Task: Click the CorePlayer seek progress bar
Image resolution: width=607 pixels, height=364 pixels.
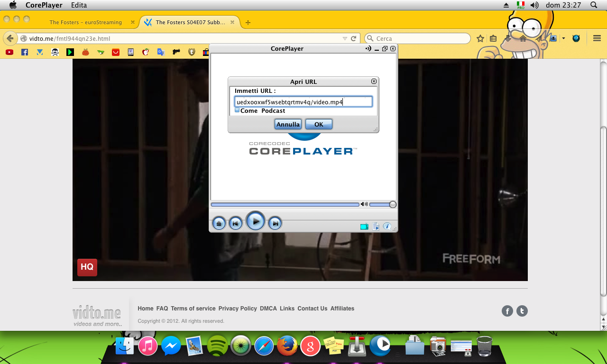Action: tap(285, 204)
